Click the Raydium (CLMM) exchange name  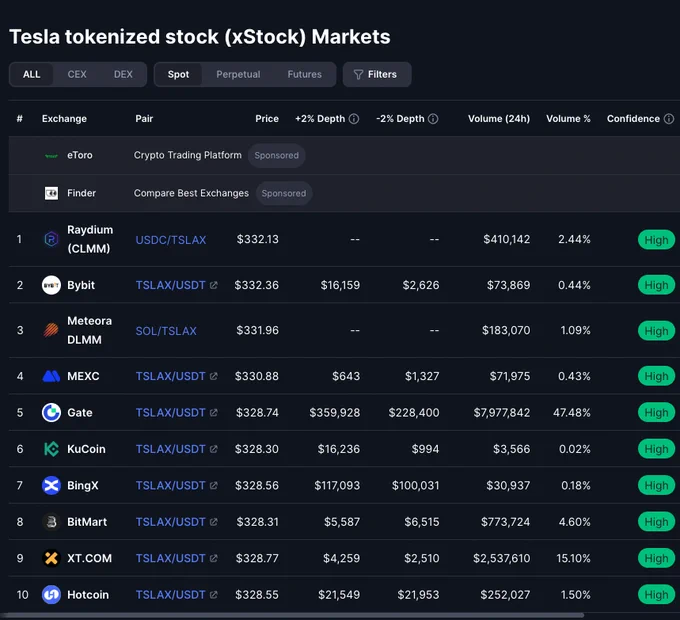click(x=90, y=239)
